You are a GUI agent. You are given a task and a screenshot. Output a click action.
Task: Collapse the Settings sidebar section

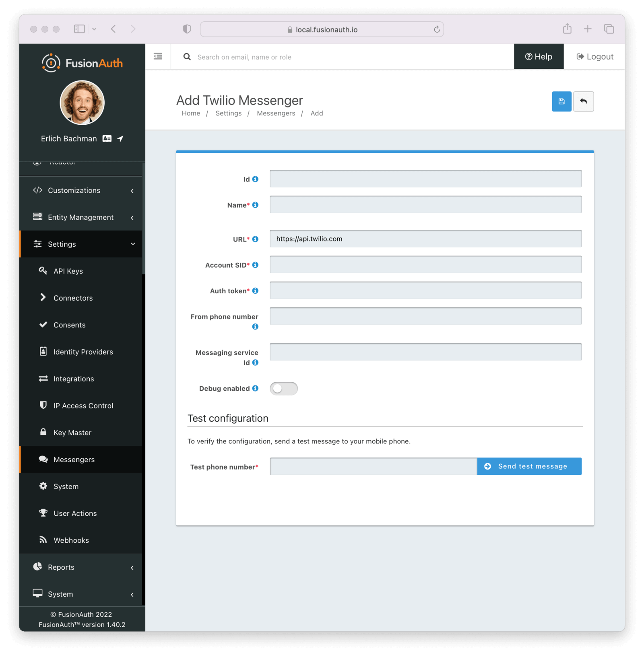[x=80, y=244]
